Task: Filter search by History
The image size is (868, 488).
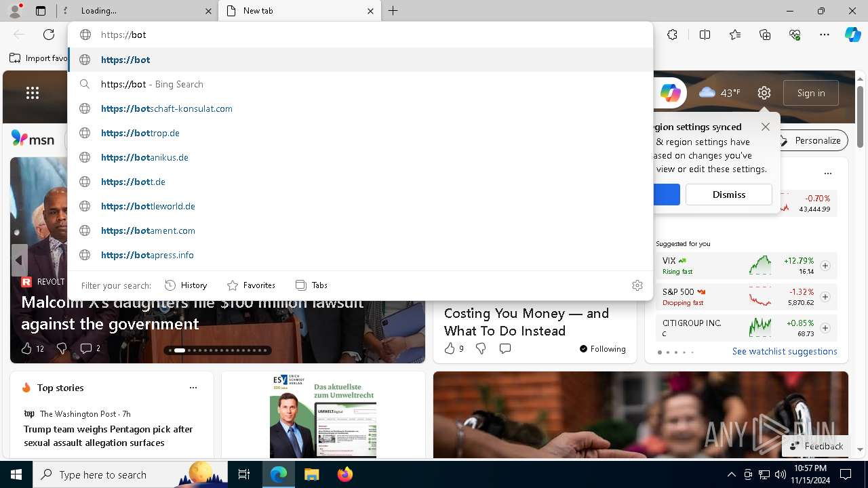Action: [x=186, y=285]
